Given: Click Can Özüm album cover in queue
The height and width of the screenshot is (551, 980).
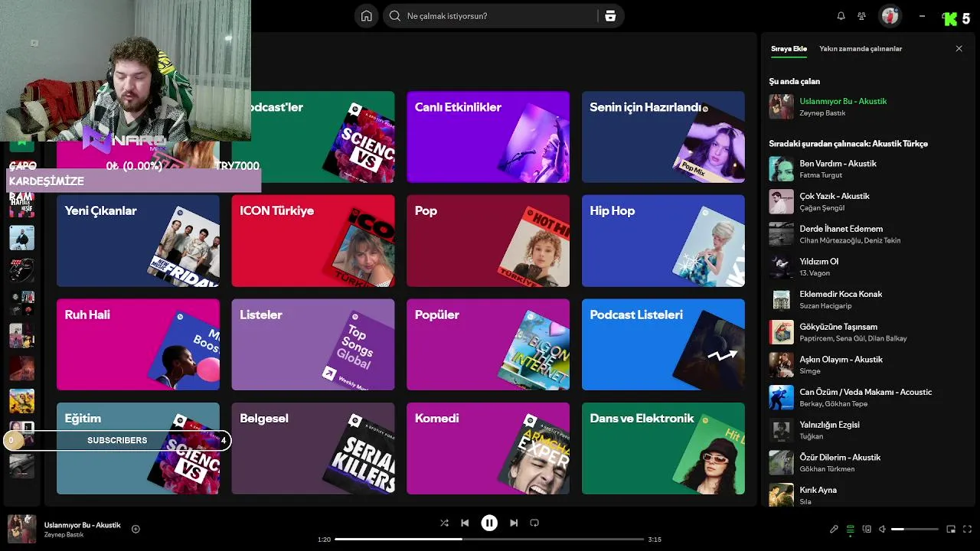Looking at the screenshot, I should coord(782,397).
